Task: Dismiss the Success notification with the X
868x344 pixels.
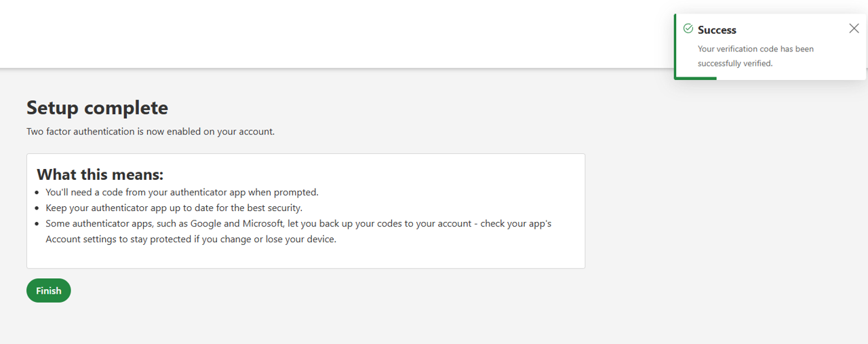Action: [854, 28]
